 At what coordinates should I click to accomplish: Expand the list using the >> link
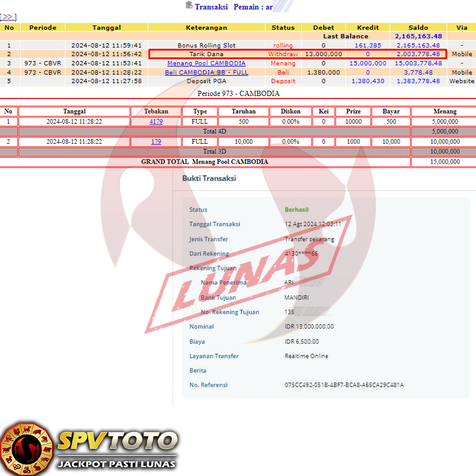click(8, 17)
